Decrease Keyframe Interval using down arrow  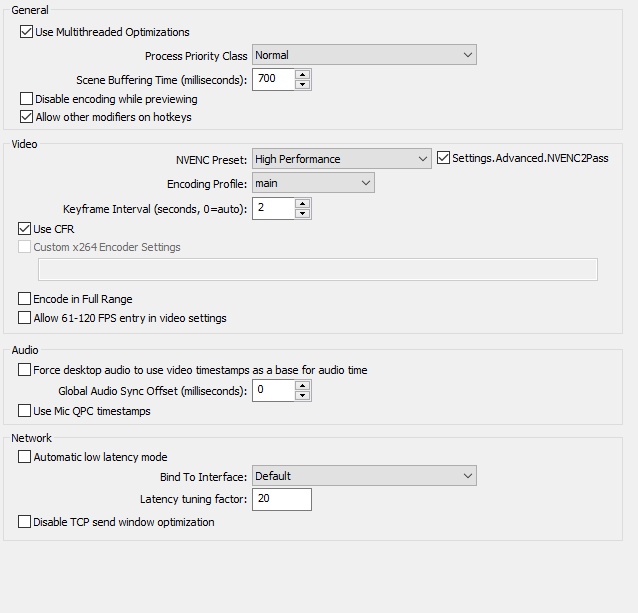[302, 214]
